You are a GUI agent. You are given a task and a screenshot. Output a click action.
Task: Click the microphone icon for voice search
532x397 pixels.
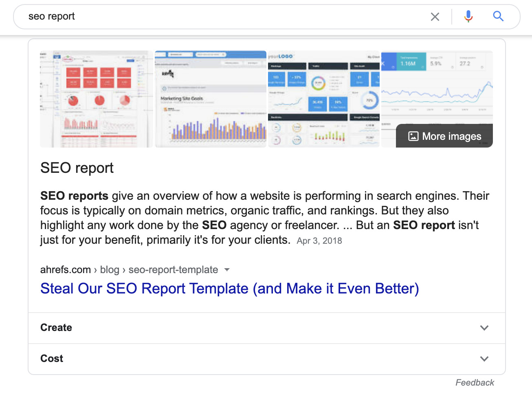pyautogui.click(x=468, y=17)
